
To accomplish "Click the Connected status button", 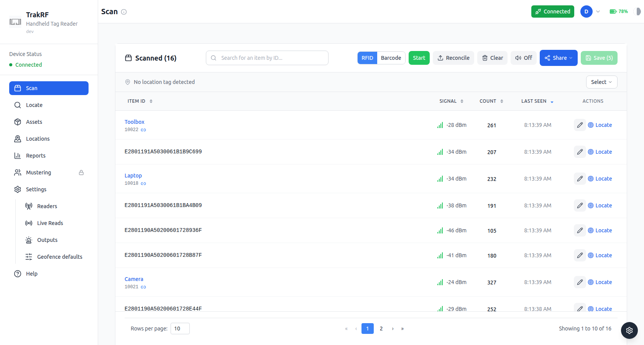I will tap(552, 11).
